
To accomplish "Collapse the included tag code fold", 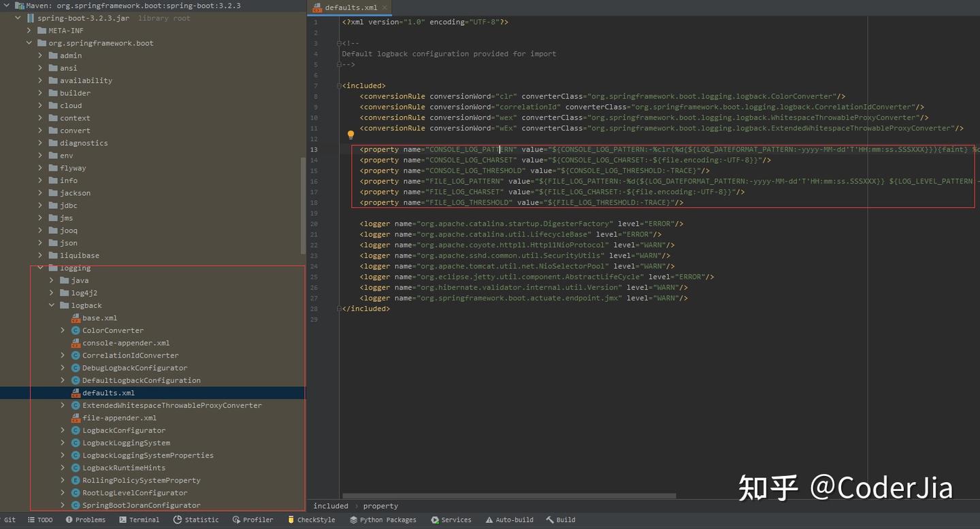I will [339, 86].
